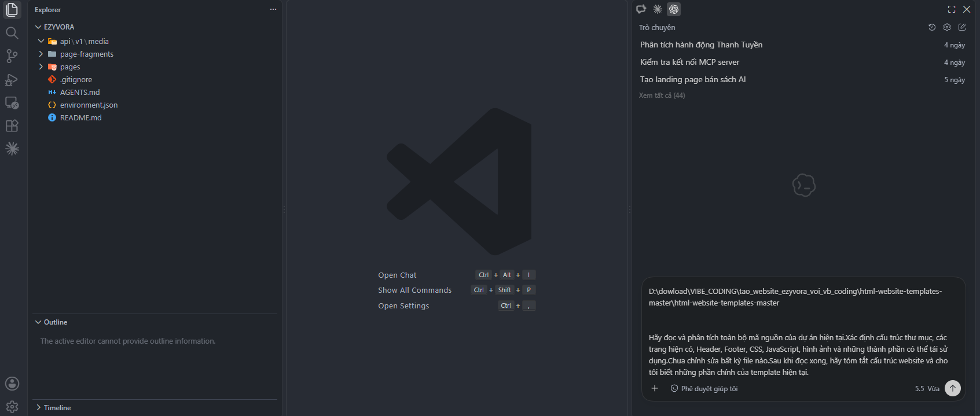Click the 'Trò chuyện' panel heading
980x416 pixels.
point(657,27)
